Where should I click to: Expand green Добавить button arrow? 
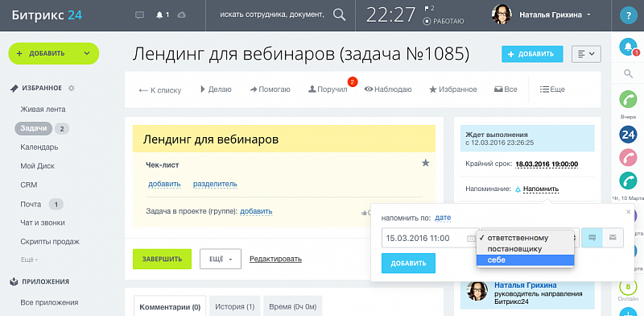(x=87, y=53)
